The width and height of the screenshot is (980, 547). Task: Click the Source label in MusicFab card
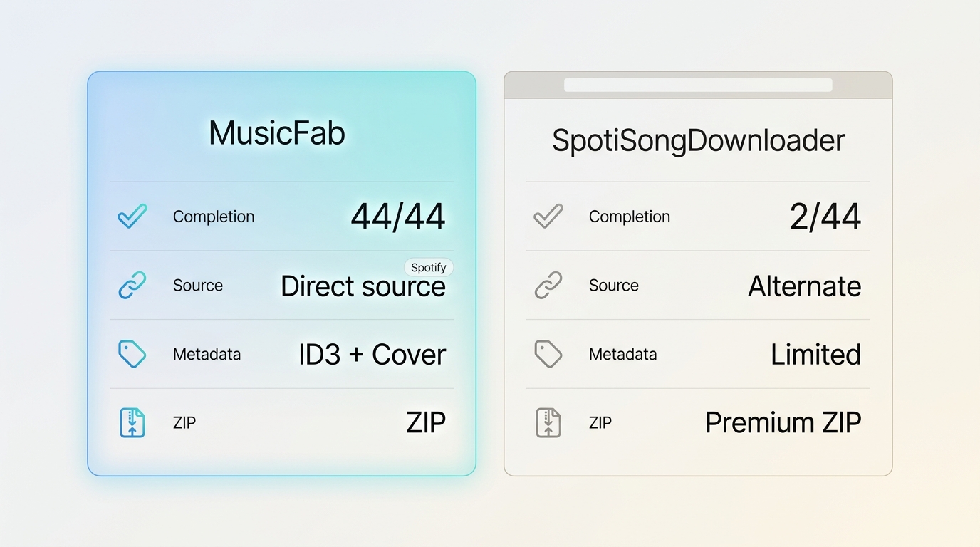click(198, 286)
